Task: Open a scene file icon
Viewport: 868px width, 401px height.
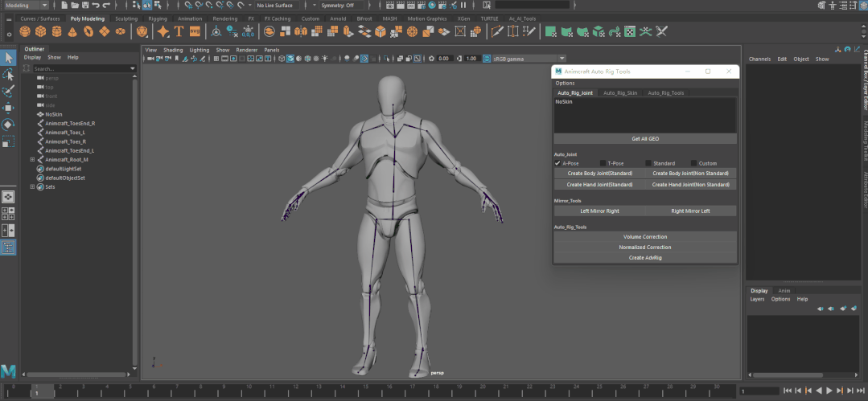Action: (x=75, y=5)
